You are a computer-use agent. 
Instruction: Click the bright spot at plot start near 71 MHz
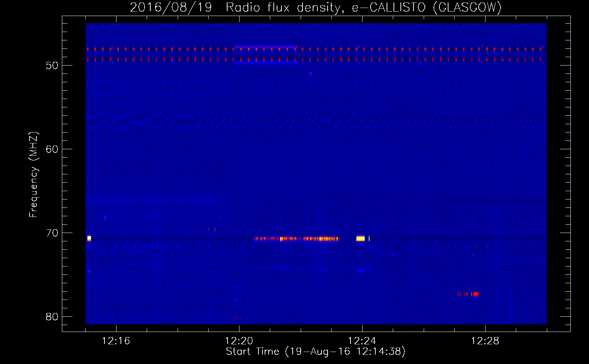[89, 238]
